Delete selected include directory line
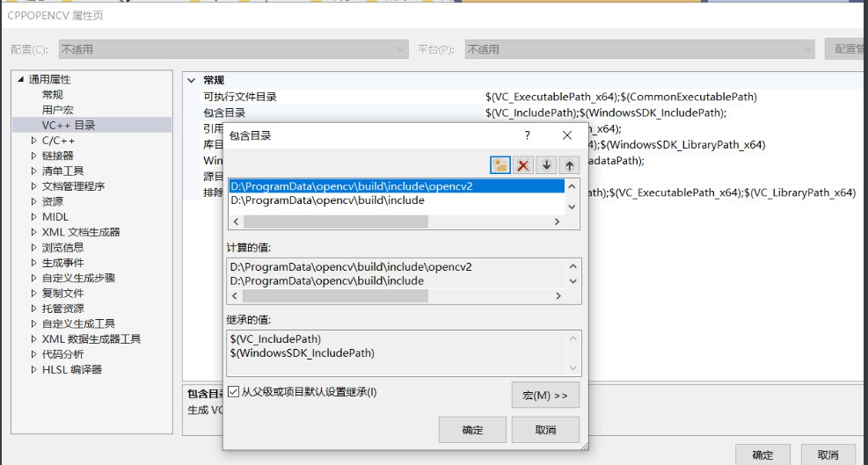Viewport: 868px width, 465px height. pos(523,165)
